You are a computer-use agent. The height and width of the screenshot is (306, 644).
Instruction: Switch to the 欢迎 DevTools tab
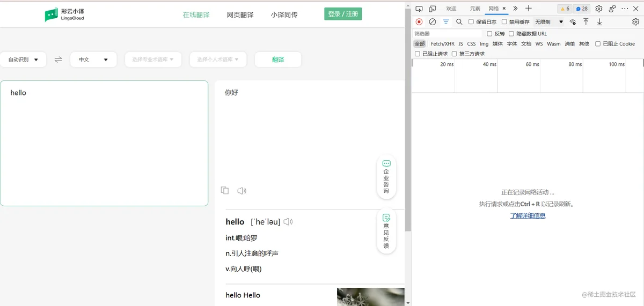coord(451,9)
